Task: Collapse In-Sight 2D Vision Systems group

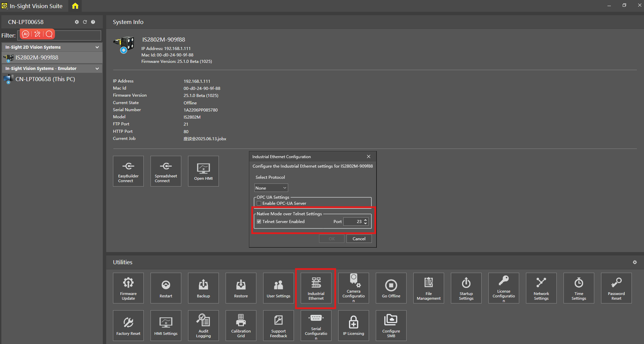Action: click(97, 47)
